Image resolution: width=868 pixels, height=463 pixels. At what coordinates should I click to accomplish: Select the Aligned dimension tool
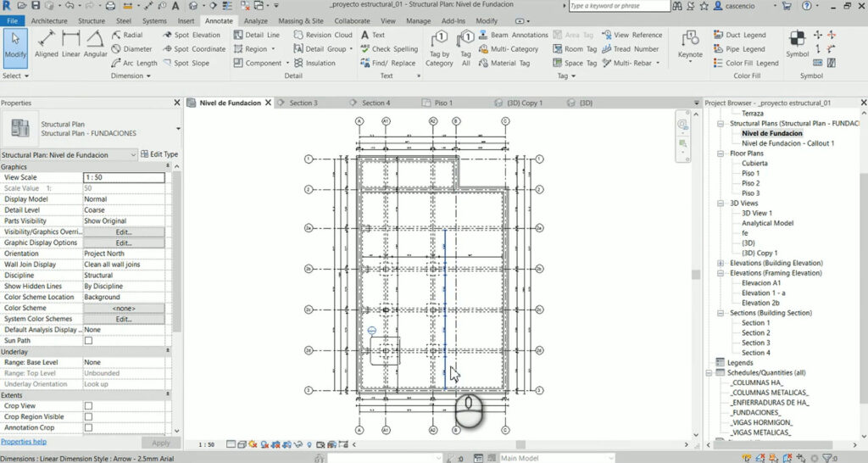tap(47, 43)
